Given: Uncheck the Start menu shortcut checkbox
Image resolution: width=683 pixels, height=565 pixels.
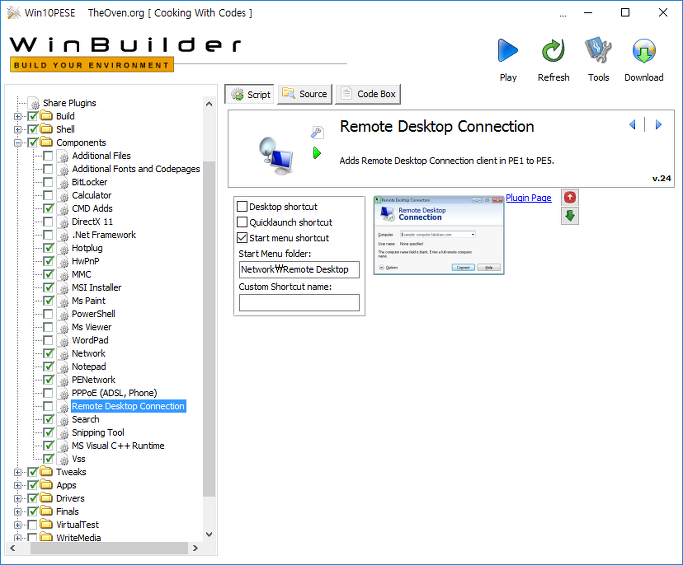Looking at the screenshot, I should pos(242,238).
